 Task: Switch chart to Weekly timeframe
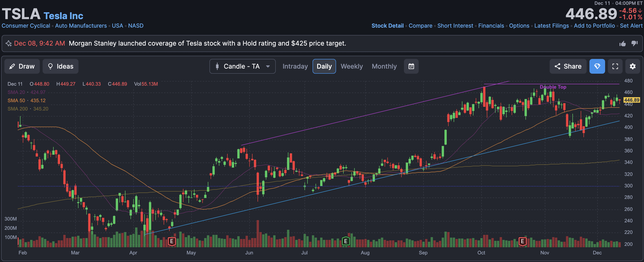[351, 66]
